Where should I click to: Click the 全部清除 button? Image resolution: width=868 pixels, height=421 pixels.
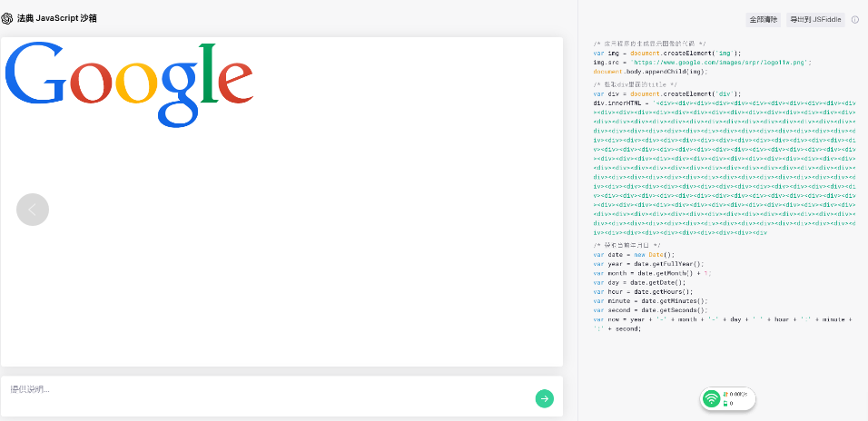tap(764, 20)
